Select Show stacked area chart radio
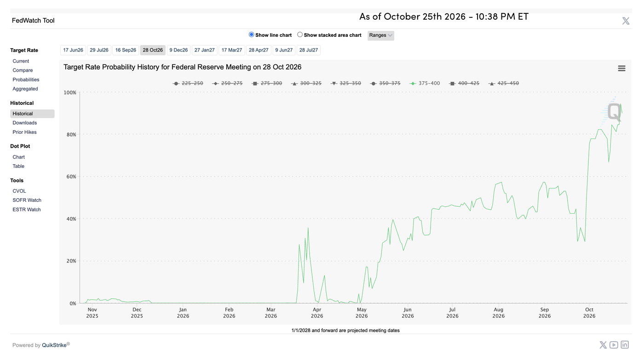The height and width of the screenshot is (355, 644). pyautogui.click(x=300, y=34)
